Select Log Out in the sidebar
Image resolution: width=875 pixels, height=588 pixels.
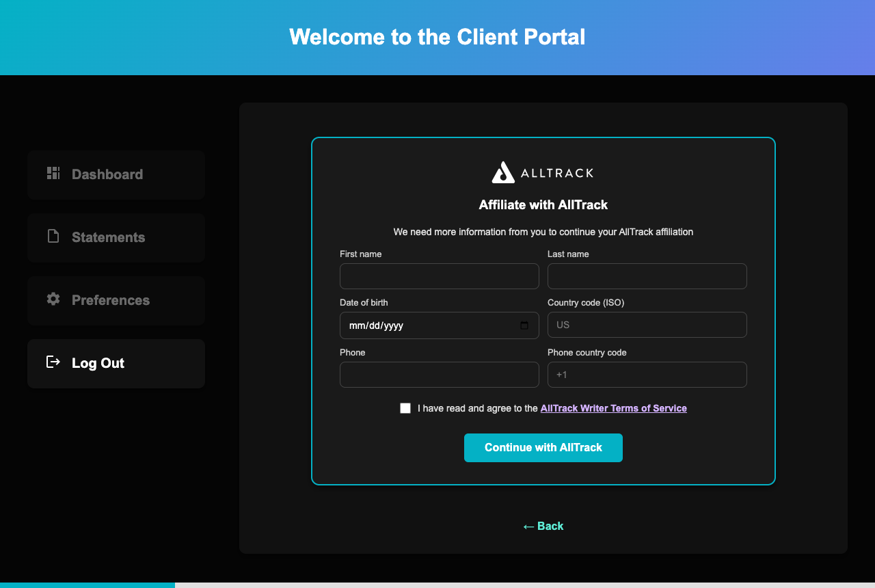116,364
